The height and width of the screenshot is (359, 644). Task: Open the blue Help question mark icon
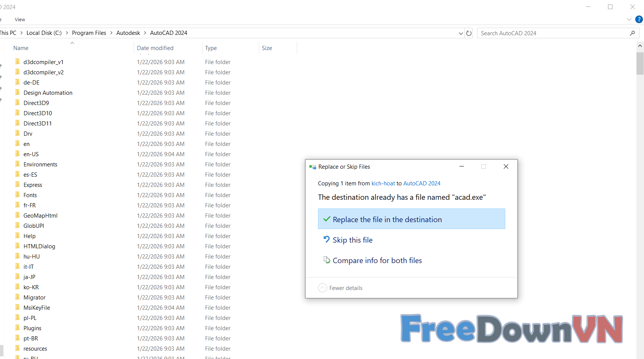[x=639, y=19]
